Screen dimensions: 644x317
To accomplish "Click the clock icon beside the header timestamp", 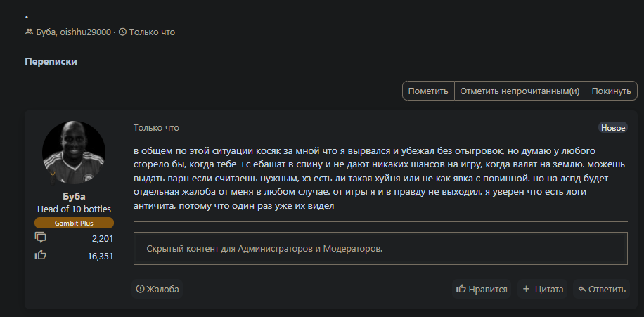I will pos(122,32).
